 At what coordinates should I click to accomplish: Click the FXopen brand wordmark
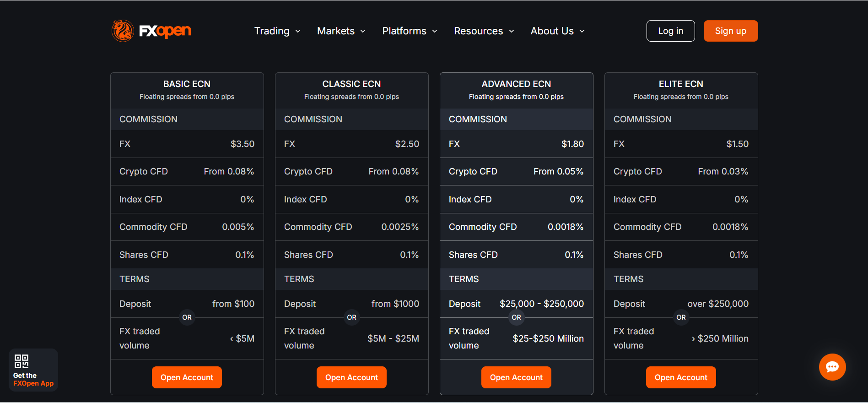pyautogui.click(x=165, y=31)
